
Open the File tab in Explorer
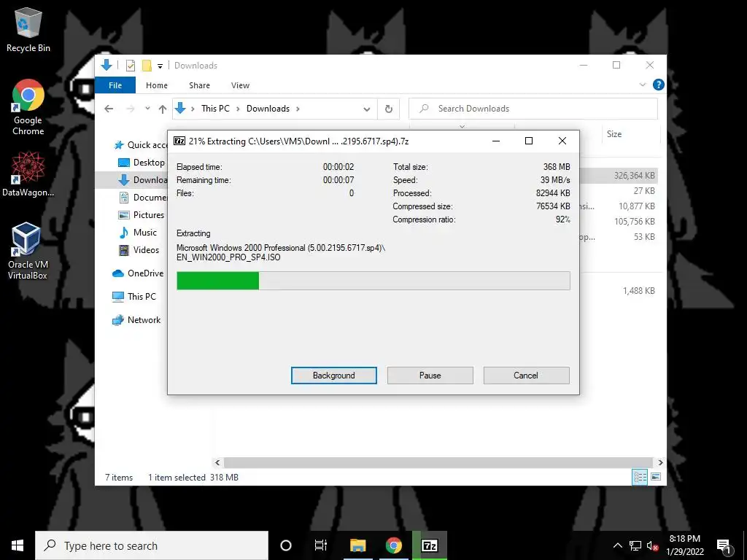(115, 85)
